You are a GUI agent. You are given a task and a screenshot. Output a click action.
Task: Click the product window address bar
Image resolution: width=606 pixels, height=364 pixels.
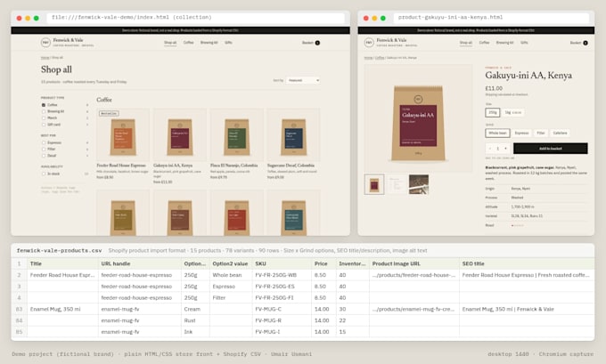[491, 18]
